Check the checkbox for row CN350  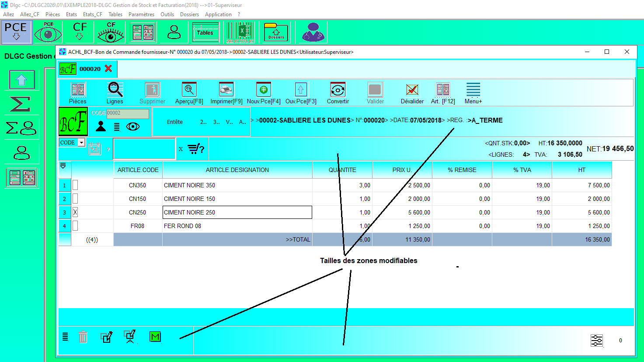75,185
